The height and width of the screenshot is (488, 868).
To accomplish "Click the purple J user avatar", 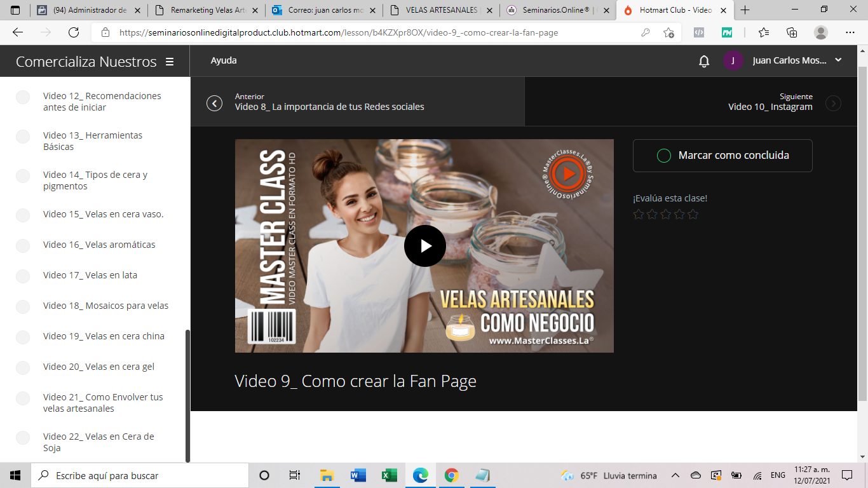I will (733, 60).
